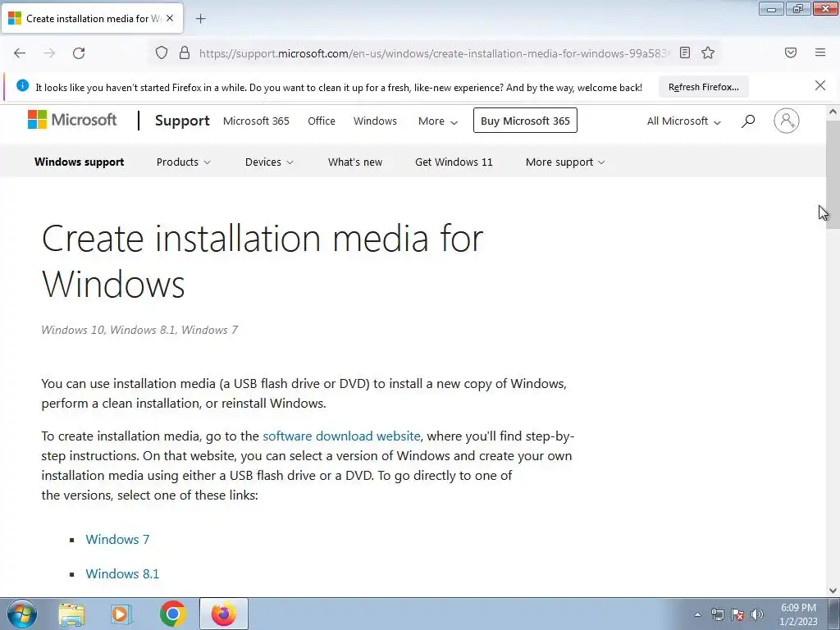
Task: Open Windows Explorer from taskbar
Action: tap(71, 614)
